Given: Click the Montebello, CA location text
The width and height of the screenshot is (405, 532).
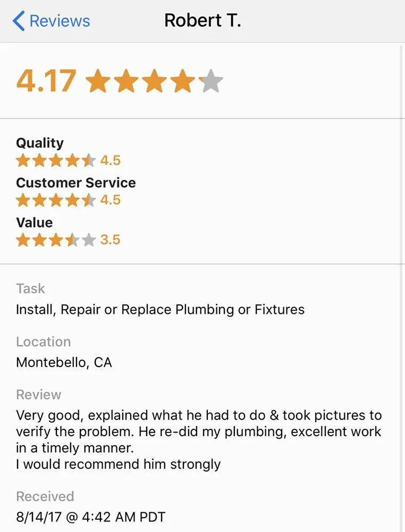Looking at the screenshot, I should tap(64, 362).
